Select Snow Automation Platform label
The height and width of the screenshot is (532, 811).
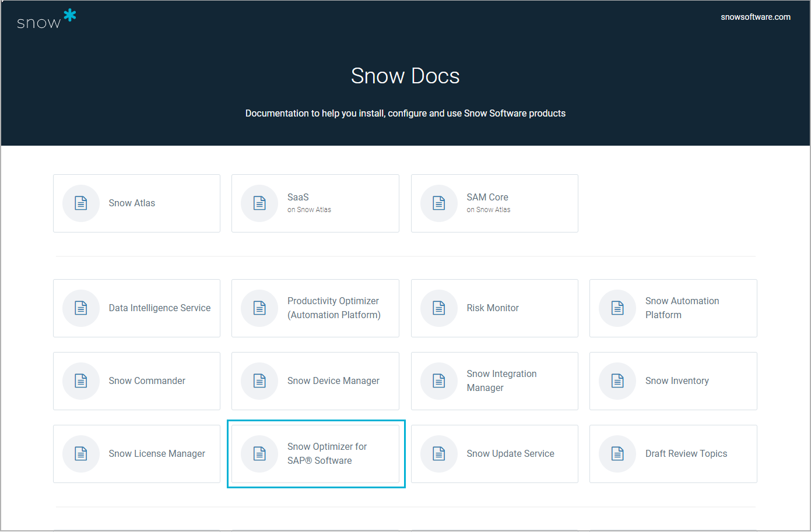click(x=682, y=308)
